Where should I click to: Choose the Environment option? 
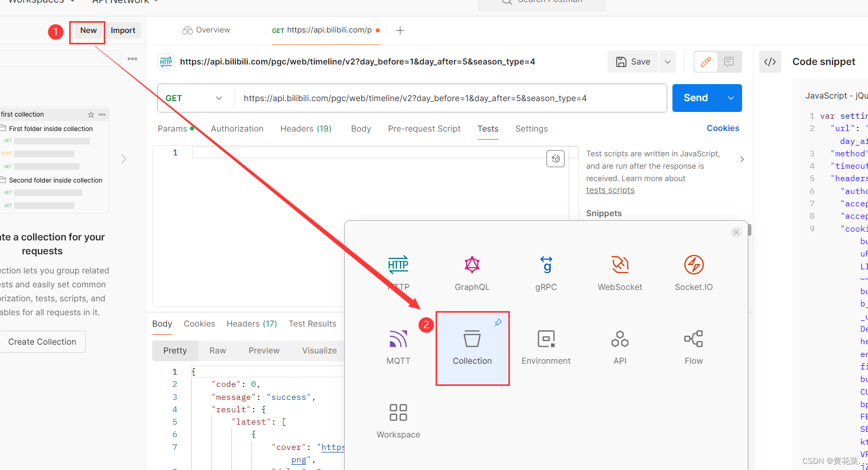click(546, 347)
